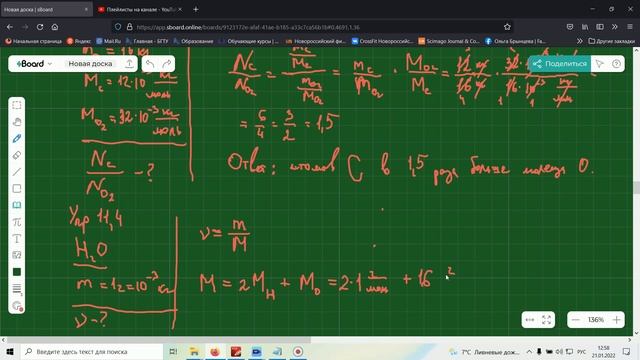This screenshot has width=640, height=360.
Task: Open the Windows Start menu
Action: [10, 351]
